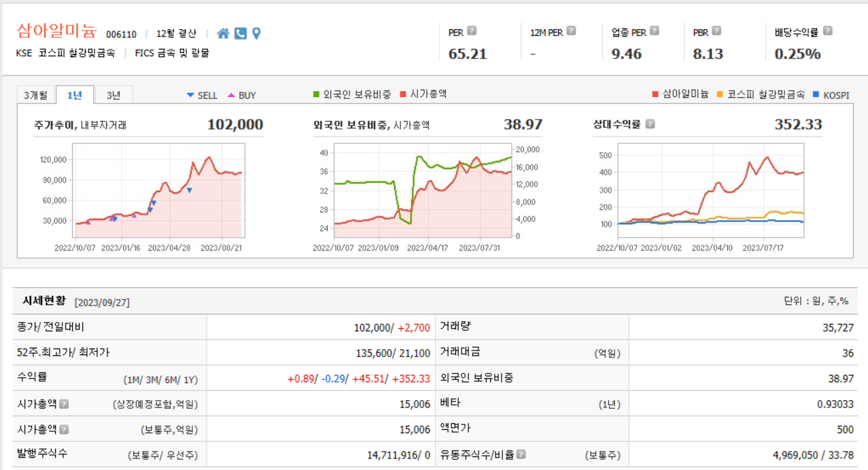This screenshot has width=868, height=470.
Task: Click the red 삼아알미늄 legend swatch
Action: 655,94
